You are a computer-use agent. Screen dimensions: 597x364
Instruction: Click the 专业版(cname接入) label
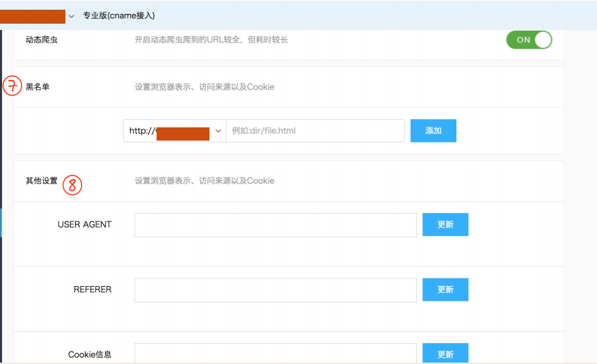(x=119, y=15)
